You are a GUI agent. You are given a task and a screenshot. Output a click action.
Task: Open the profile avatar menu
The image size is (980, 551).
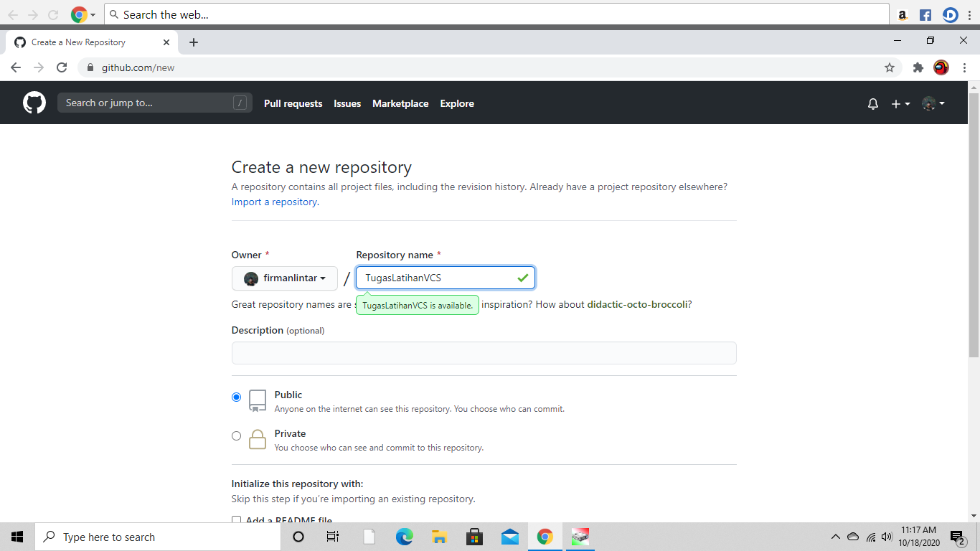click(928, 103)
